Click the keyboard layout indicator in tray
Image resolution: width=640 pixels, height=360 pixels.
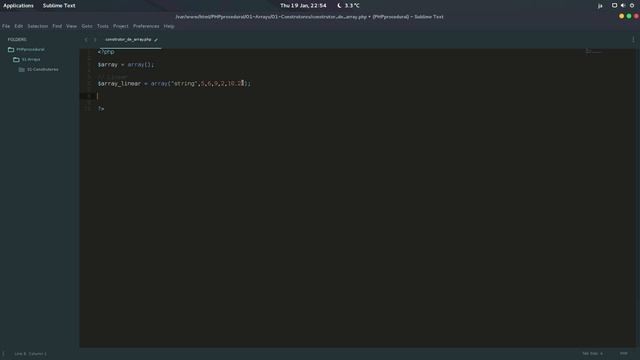pyautogui.click(x=600, y=6)
